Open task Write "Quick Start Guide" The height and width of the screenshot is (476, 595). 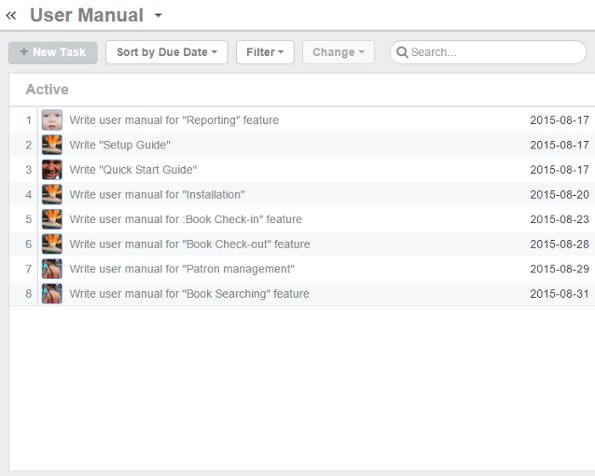[x=133, y=170]
